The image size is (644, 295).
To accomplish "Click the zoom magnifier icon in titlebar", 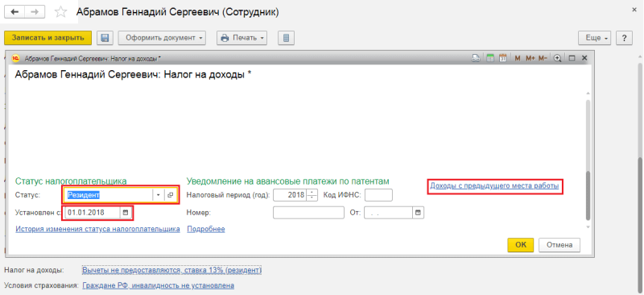I will (x=557, y=58).
